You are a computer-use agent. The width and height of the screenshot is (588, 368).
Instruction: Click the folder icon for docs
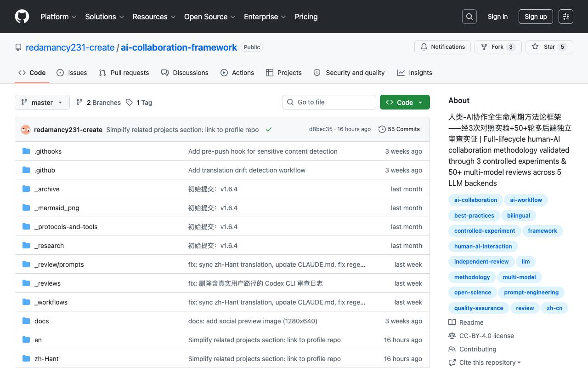point(26,321)
